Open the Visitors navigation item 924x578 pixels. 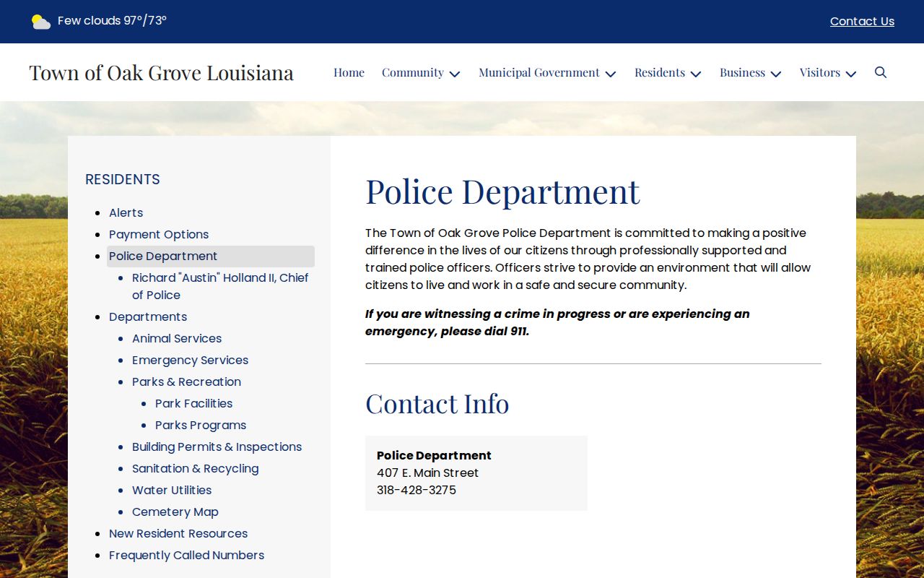(820, 72)
